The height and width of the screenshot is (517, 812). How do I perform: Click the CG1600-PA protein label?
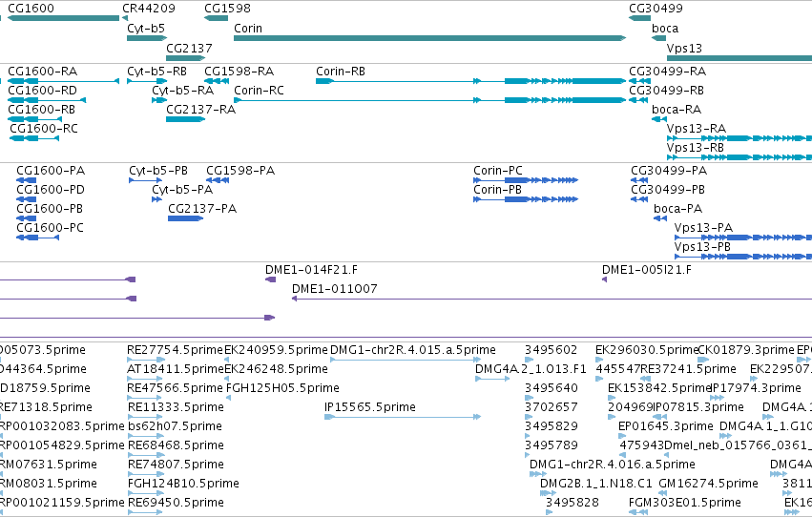pyautogui.click(x=51, y=171)
